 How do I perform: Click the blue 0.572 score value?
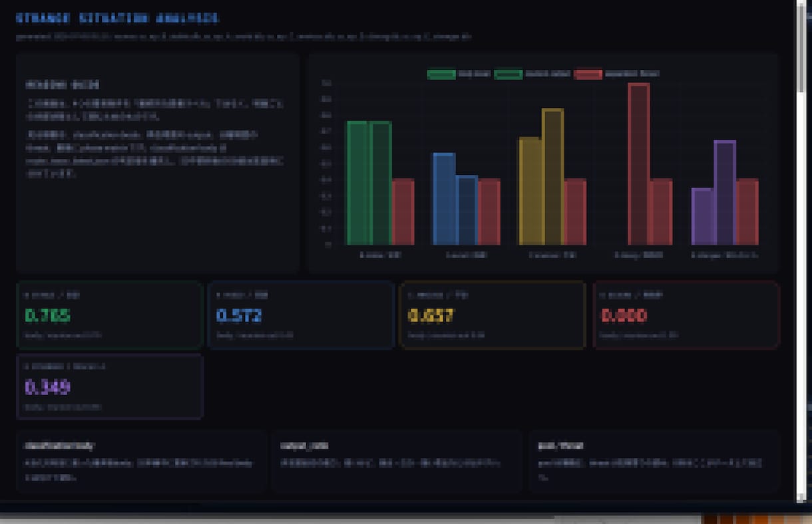pyautogui.click(x=239, y=315)
